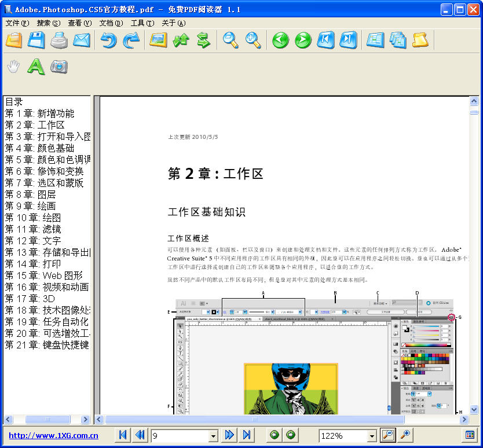483x448 pixels.
Task: Go to next page with green right arrow
Action: point(303,40)
